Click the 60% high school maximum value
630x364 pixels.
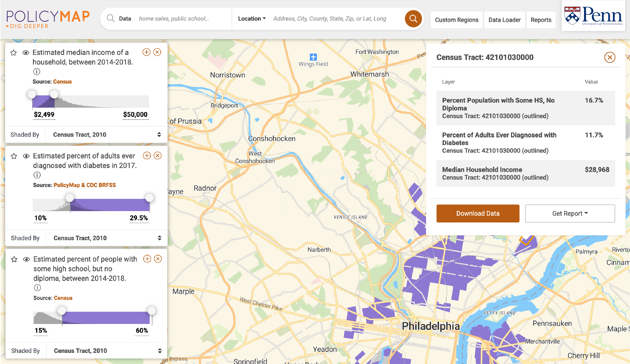[142, 331]
